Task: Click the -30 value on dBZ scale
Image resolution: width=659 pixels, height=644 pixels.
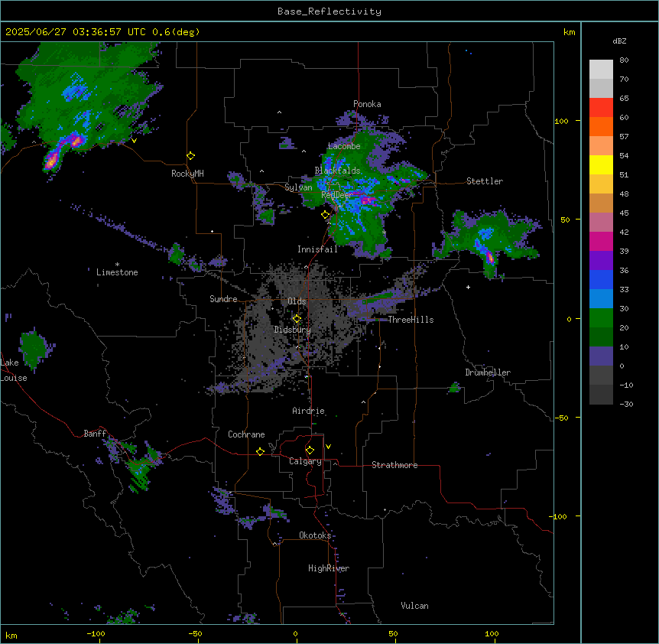Action: tap(626, 404)
